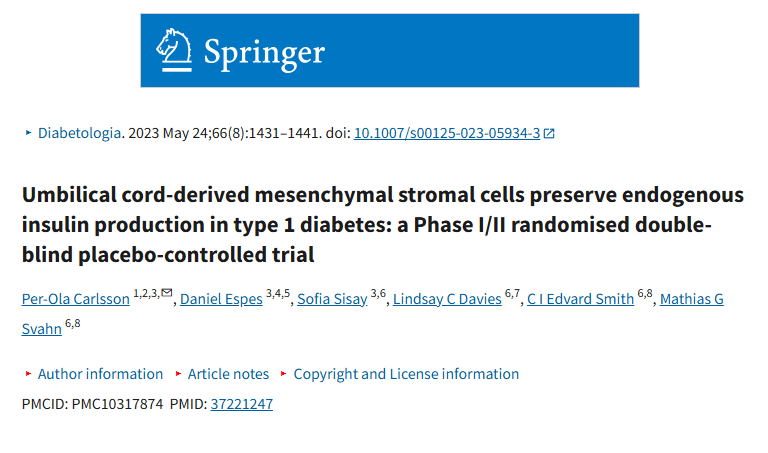Expand the Article notes section

point(228,374)
